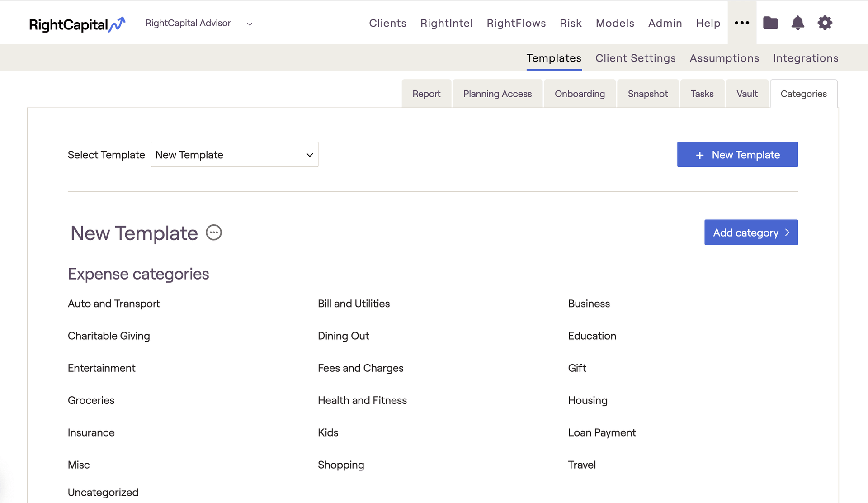The width and height of the screenshot is (868, 503).
Task: Open Risk in top navigation
Action: point(571,23)
